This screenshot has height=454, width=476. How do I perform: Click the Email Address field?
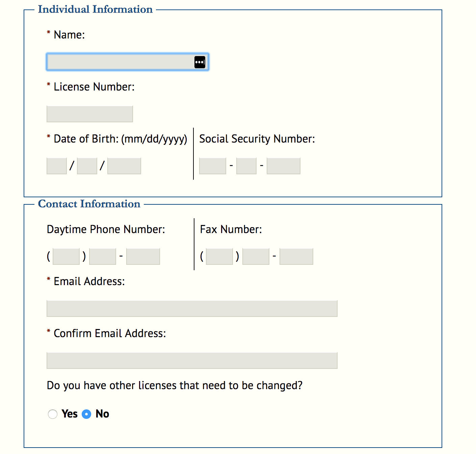pyautogui.click(x=192, y=308)
